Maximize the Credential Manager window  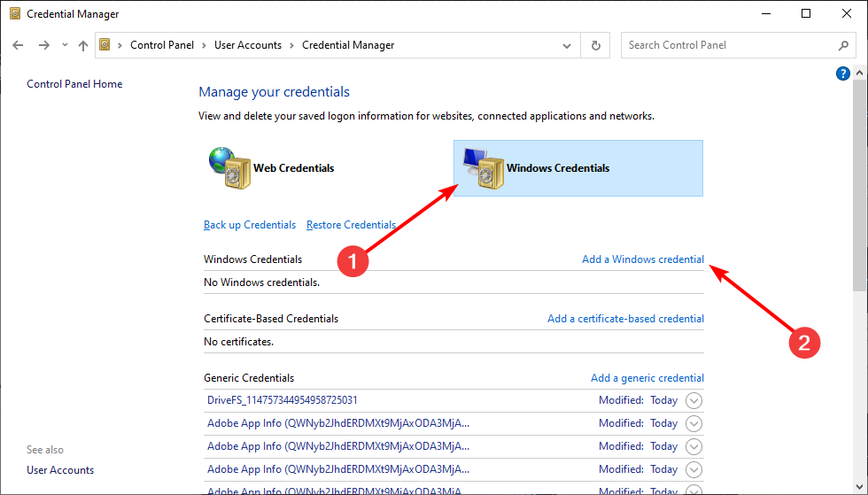[806, 13]
